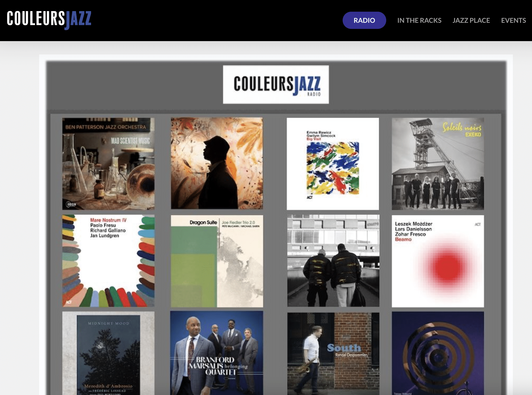The image size is (532, 395).
Task: Choose Branford Marsalis Quartet Belonging cover
Action: (x=217, y=353)
